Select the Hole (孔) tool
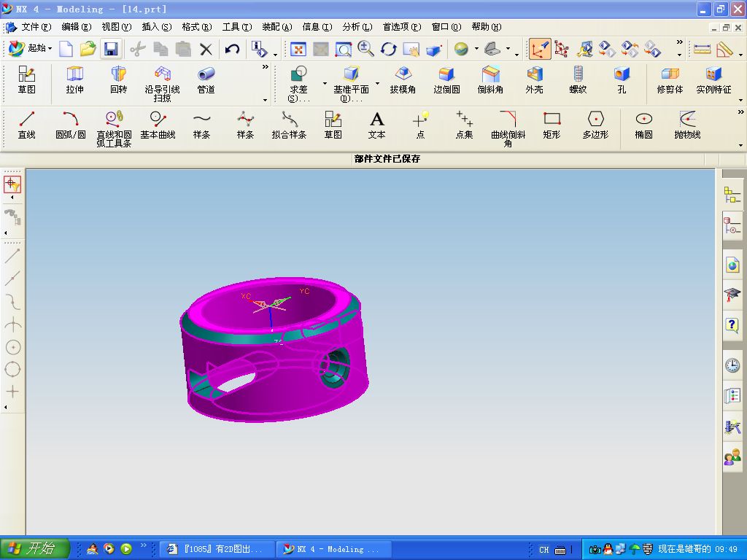The width and height of the screenshot is (747, 560). click(x=622, y=80)
